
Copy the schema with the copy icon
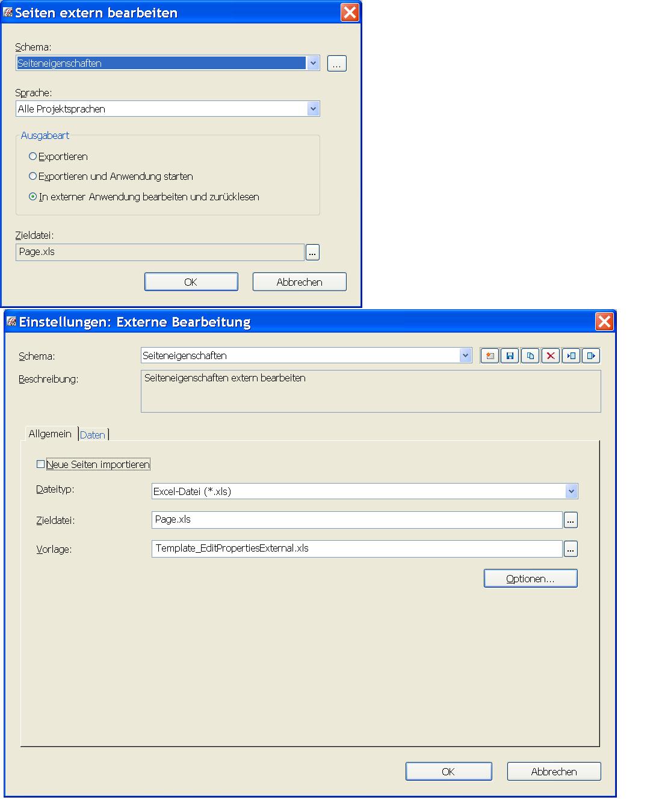[x=530, y=355]
